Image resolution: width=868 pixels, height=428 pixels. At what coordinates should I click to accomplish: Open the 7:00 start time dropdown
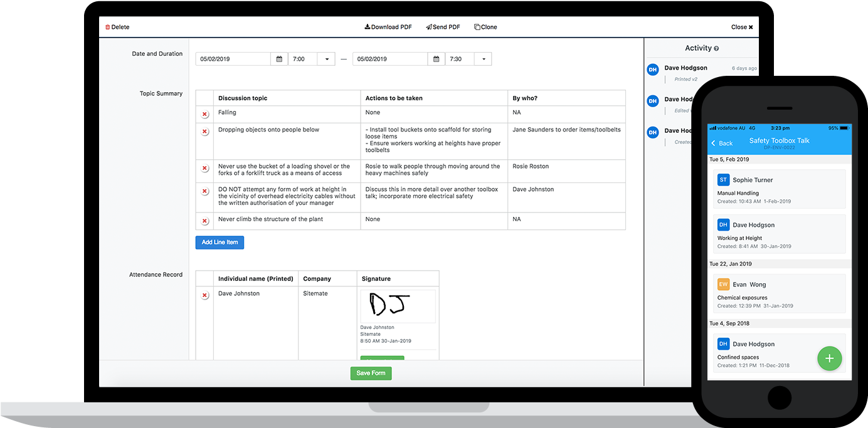click(x=325, y=58)
